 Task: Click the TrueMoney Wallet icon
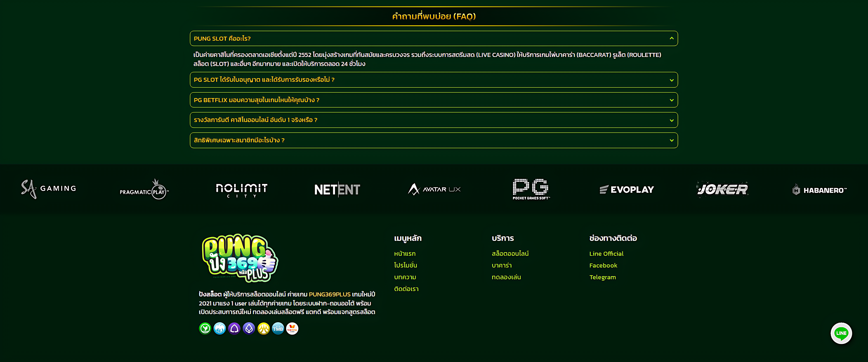tap(292, 328)
